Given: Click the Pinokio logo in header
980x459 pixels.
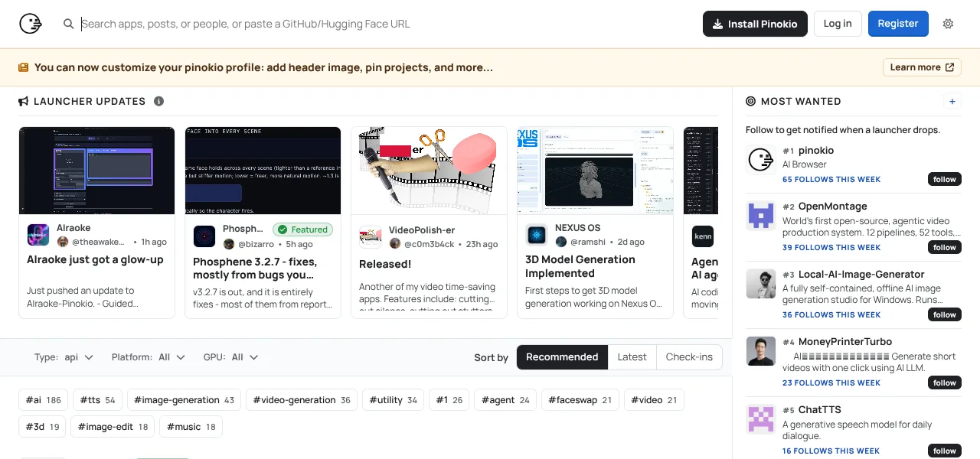Looking at the screenshot, I should point(31,24).
